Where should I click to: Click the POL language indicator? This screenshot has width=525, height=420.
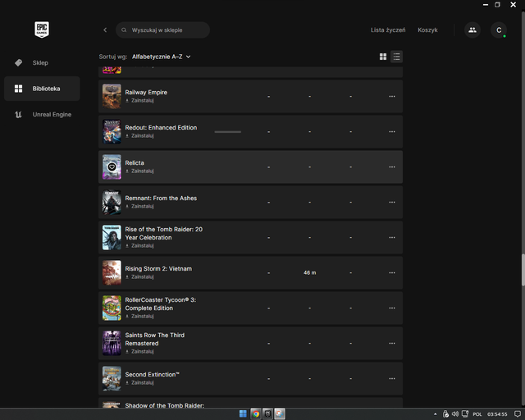tap(477, 414)
